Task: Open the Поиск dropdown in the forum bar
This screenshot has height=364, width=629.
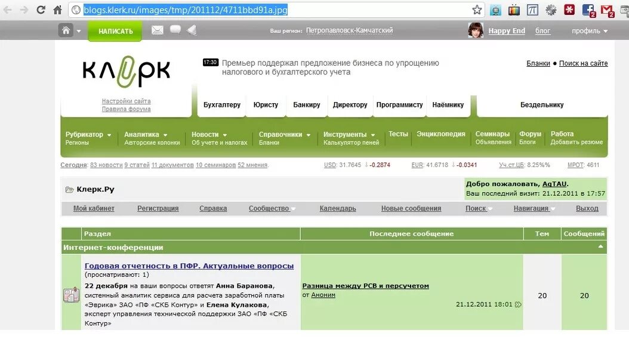Action: pyautogui.click(x=479, y=209)
